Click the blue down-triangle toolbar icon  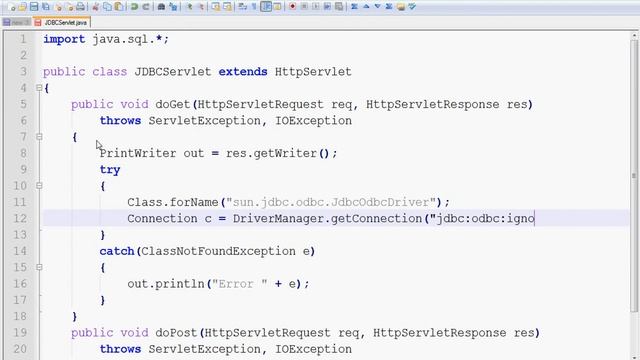pos(378,7)
